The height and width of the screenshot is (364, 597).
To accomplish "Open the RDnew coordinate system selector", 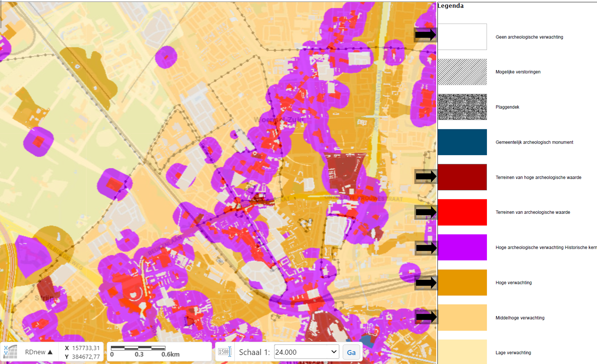I will click(x=39, y=352).
